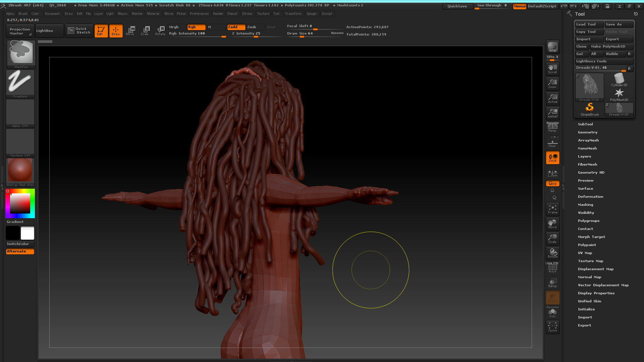Expand the Polygroups section
Screen dimensions: 644x362
588,221
